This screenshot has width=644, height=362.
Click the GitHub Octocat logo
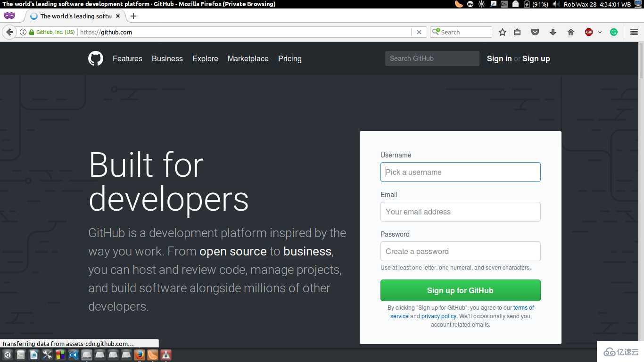point(96,58)
